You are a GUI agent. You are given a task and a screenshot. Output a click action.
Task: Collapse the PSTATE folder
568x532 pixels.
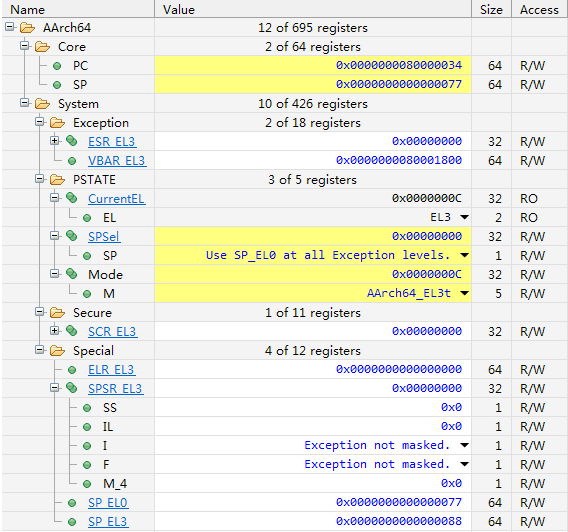[39, 179]
